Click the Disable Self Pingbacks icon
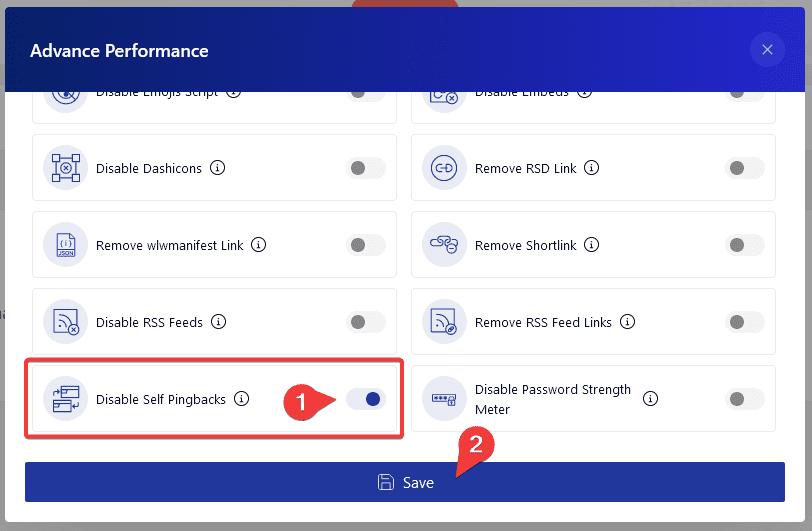Viewport: 812px width, 531px height. pos(65,398)
